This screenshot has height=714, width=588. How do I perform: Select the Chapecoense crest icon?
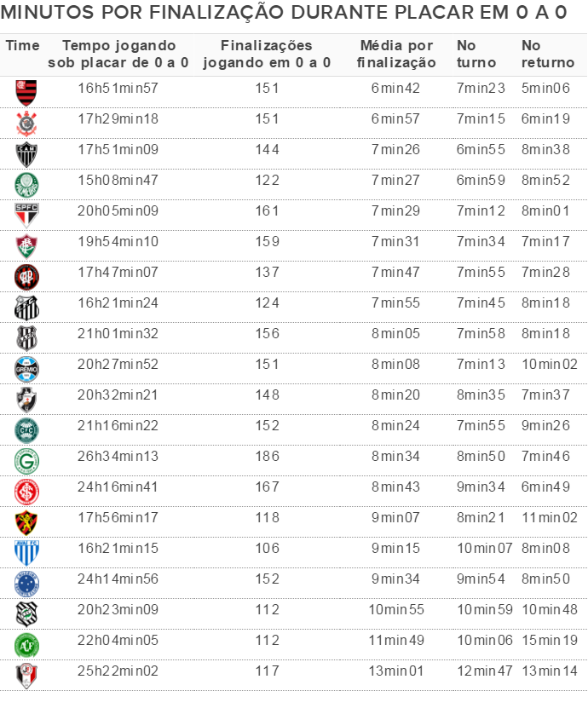[26, 645]
